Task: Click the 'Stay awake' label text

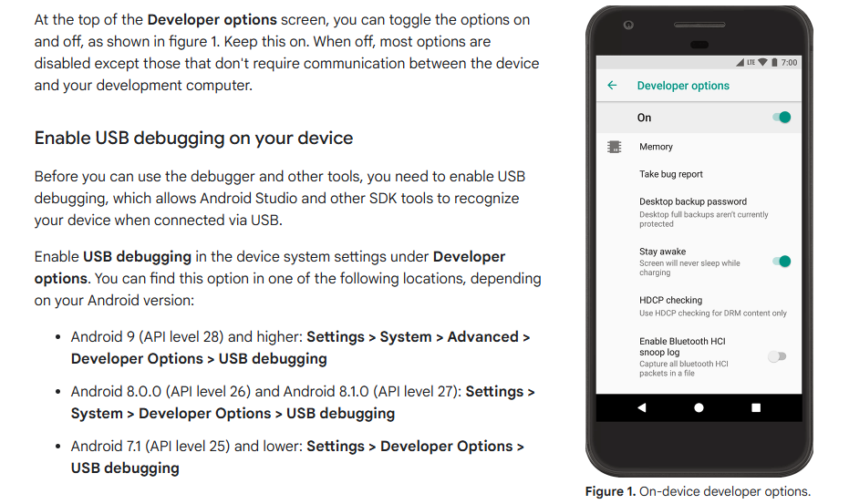Action: (662, 252)
